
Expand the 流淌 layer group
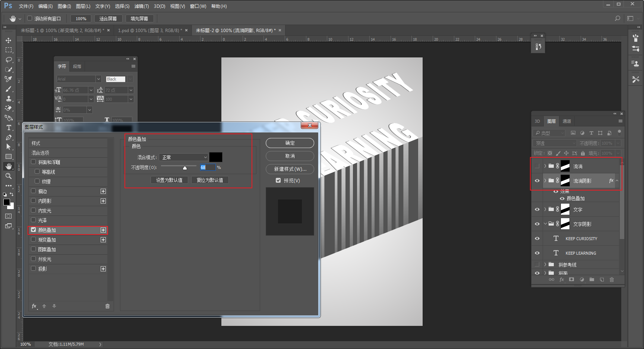[545, 166]
